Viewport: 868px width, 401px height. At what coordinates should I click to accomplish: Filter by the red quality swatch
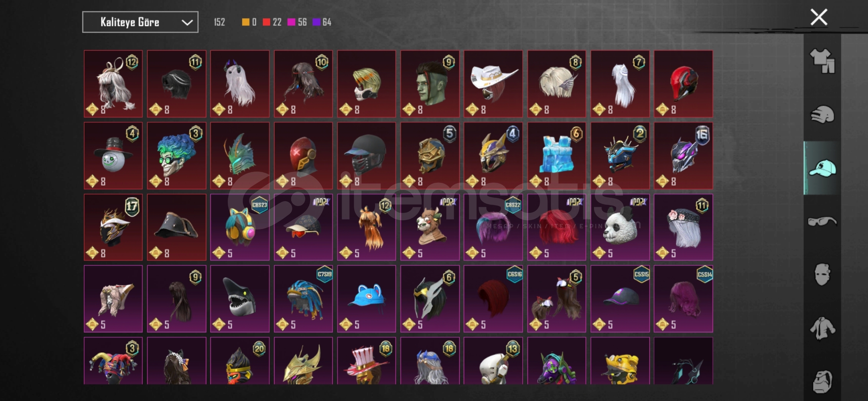[266, 22]
